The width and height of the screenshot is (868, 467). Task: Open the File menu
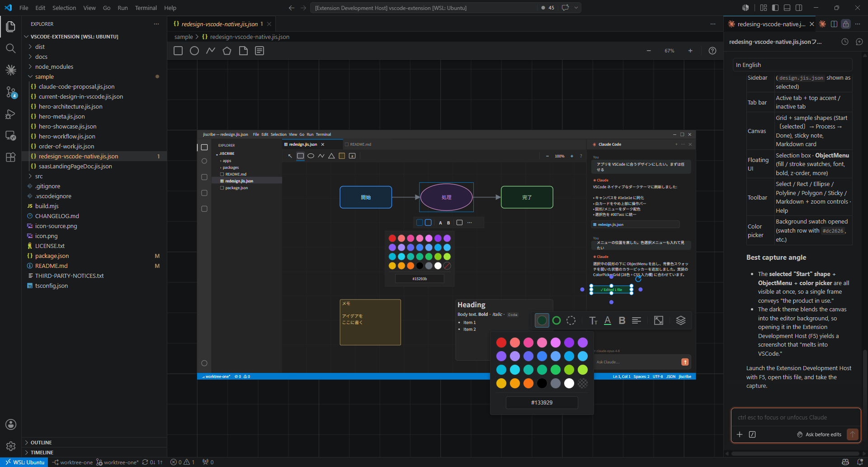[x=24, y=8]
